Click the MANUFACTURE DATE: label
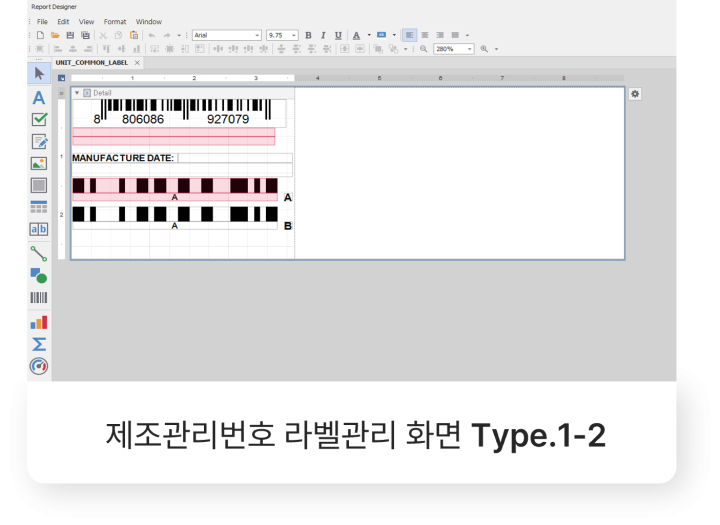This screenshot has width=720, height=525. (x=123, y=158)
